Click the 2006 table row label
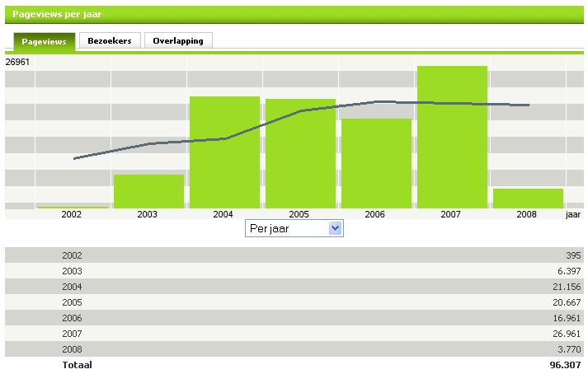588x374 pixels. coord(73,318)
